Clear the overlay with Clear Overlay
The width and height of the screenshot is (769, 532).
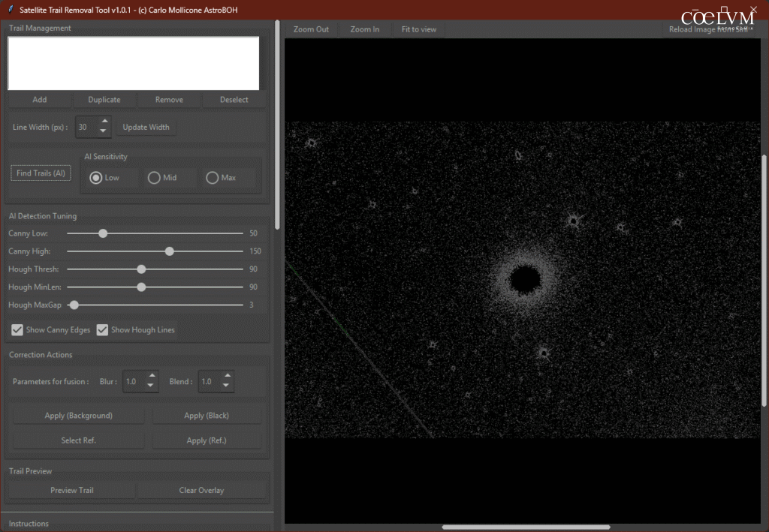click(x=201, y=491)
